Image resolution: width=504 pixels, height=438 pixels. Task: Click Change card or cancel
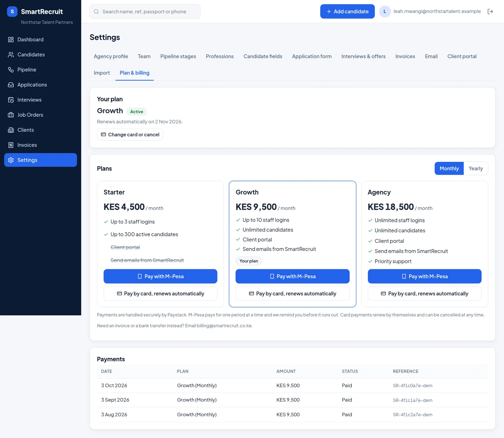(130, 135)
